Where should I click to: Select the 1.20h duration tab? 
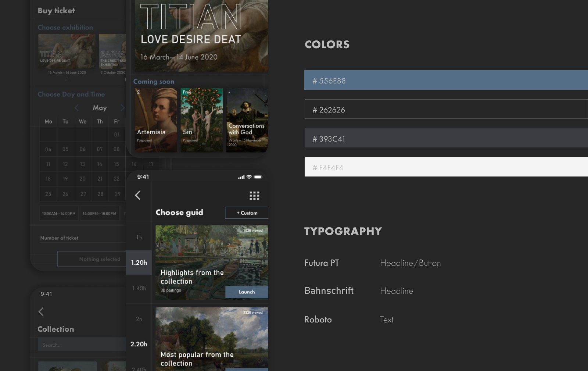(139, 263)
